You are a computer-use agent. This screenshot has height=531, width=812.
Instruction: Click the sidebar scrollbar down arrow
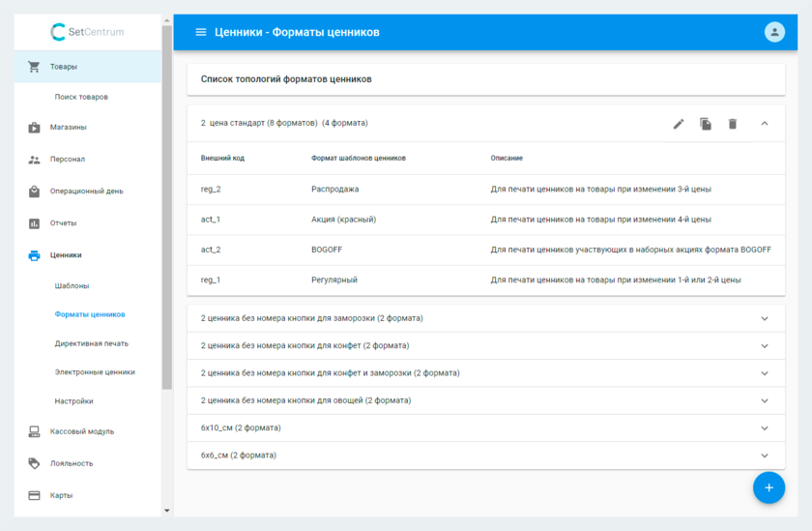pyautogui.click(x=167, y=511)
